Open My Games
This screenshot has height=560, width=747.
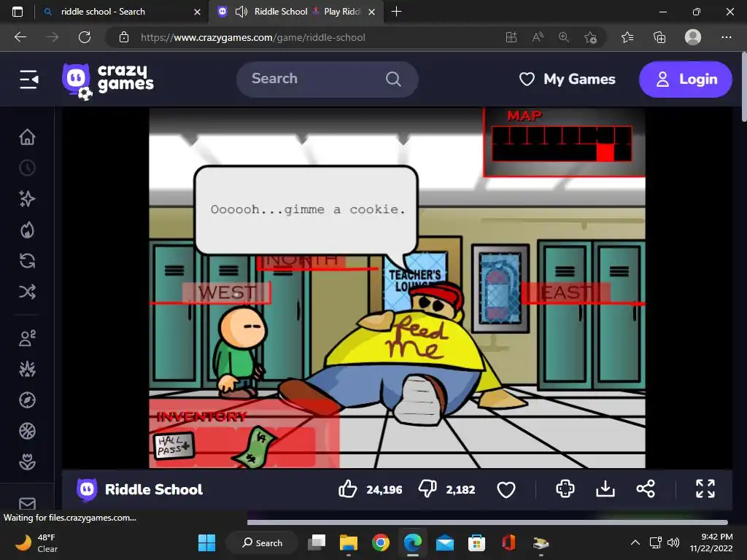[567, 79]
